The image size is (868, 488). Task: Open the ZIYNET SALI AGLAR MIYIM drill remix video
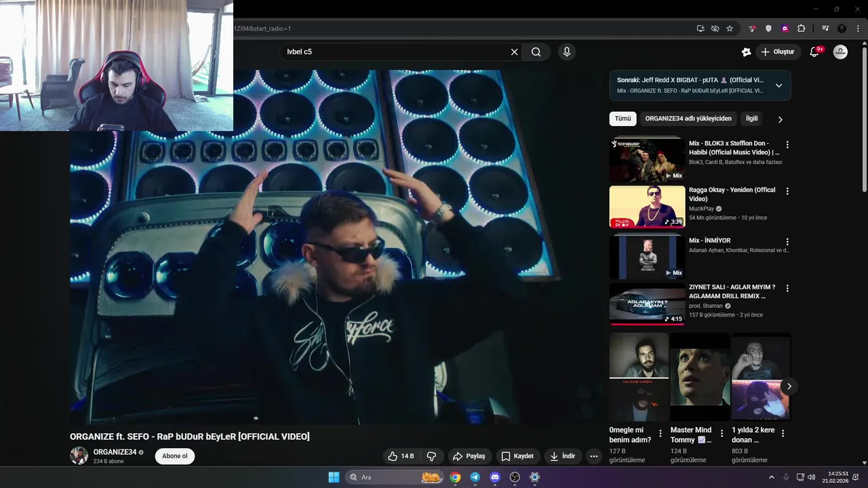pyautogui.click(x=732, y=291)
